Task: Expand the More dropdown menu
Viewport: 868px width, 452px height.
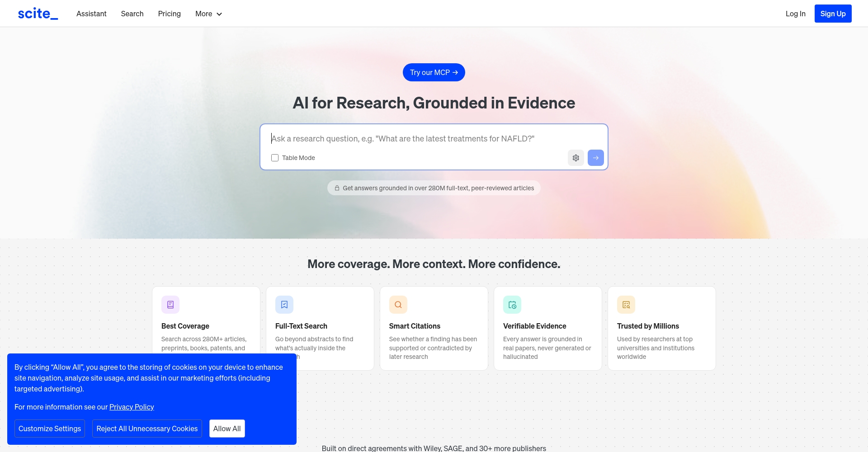Action: (x=208, y=14)
